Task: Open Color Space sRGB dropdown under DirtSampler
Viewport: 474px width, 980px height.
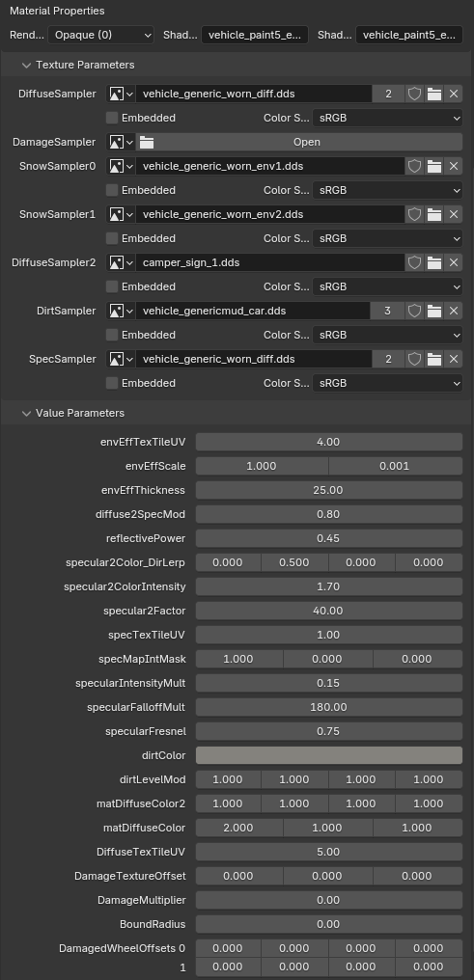Action: pyautogui.click(x=388, y=335)
